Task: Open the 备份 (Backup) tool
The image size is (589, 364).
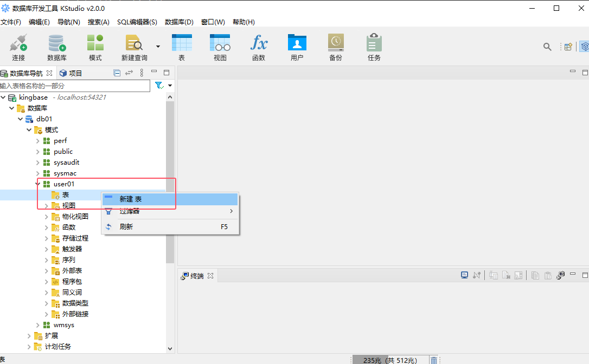Action: tap(335, 47)
